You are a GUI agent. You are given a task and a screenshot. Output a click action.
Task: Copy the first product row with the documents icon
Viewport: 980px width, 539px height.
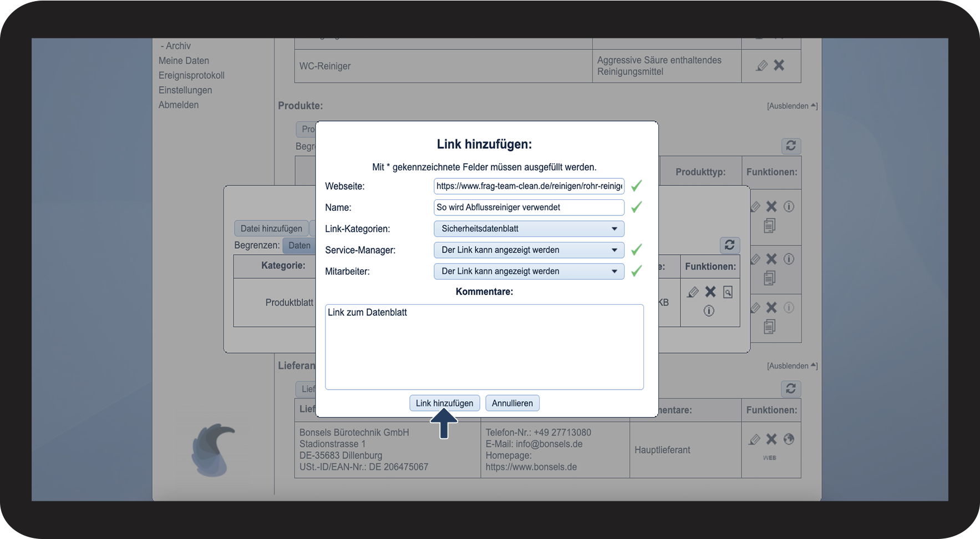(x=769, y=225)
